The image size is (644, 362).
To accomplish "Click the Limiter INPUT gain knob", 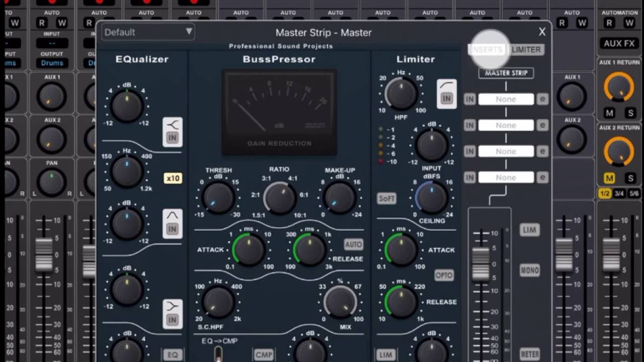I will [x=432, y=145].
